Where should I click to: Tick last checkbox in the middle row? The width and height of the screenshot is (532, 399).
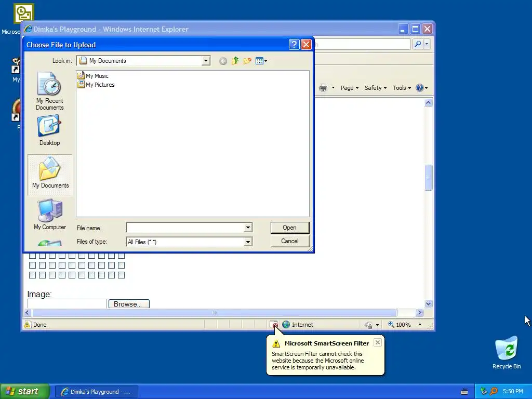(x=121, y=265)
